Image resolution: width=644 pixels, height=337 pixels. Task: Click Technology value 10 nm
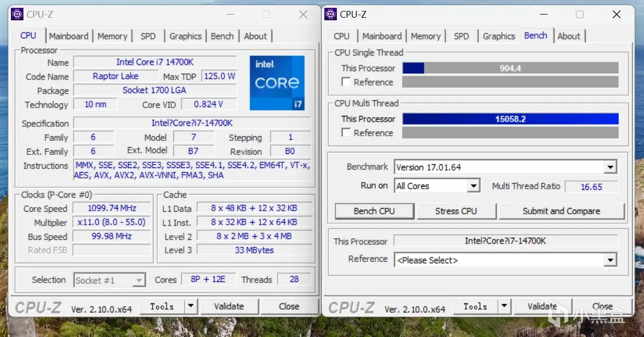(95, 105)
